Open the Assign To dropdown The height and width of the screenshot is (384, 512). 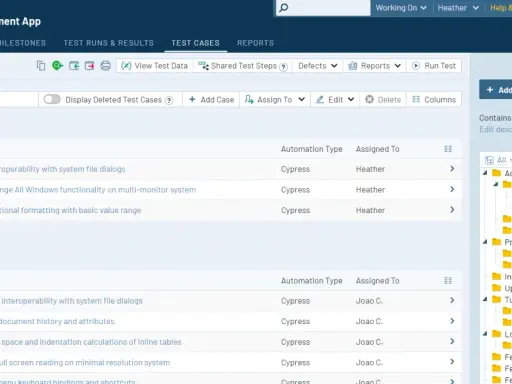[x=275, y=99]
